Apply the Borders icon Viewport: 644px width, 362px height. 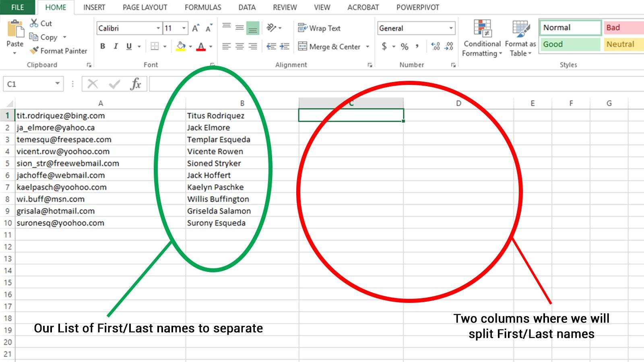coord(155,46)
